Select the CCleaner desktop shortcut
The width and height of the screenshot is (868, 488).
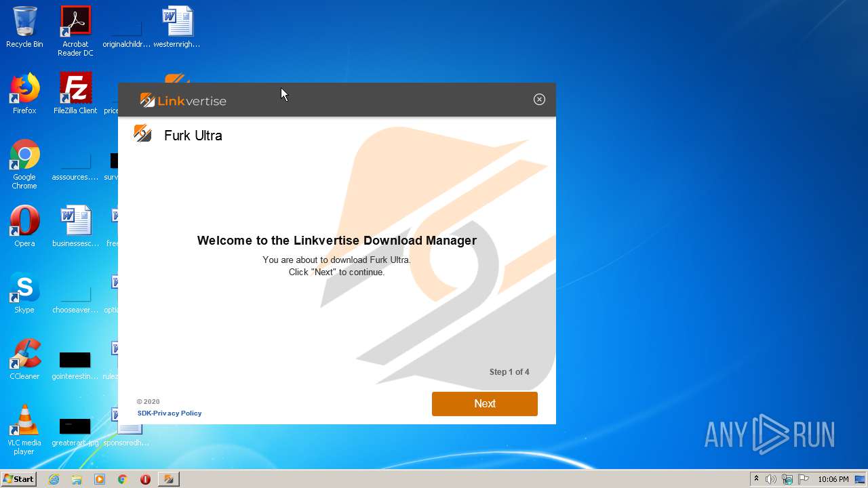24,359
